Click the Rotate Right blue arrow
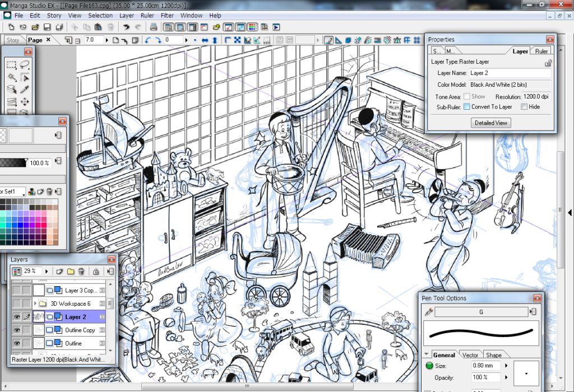 158,40
